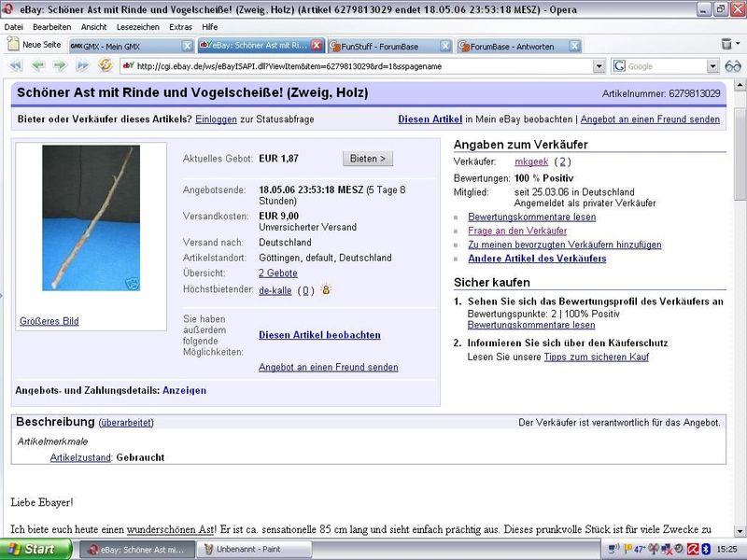
Task: Click seller feedback score 2 link
Action: point(563,161)
